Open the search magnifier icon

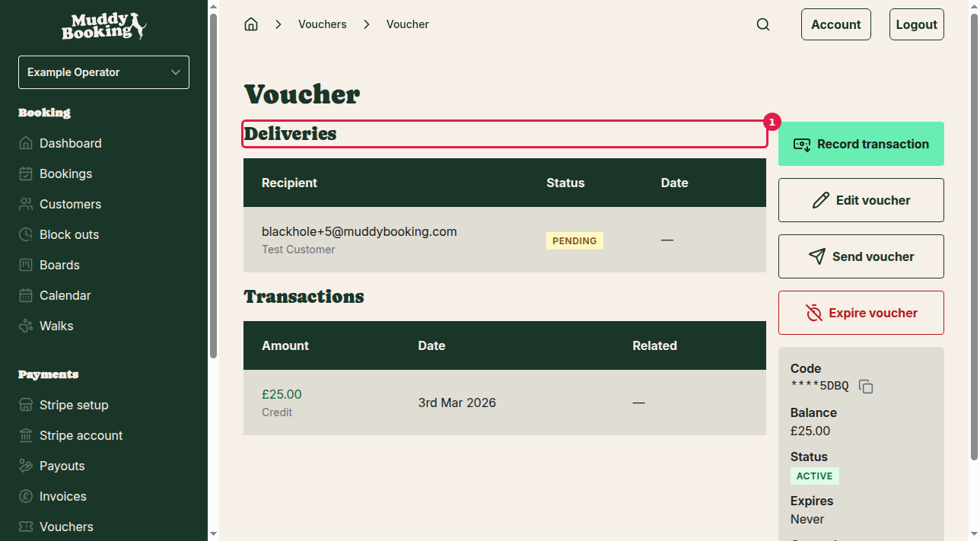[x=762, y=24]
